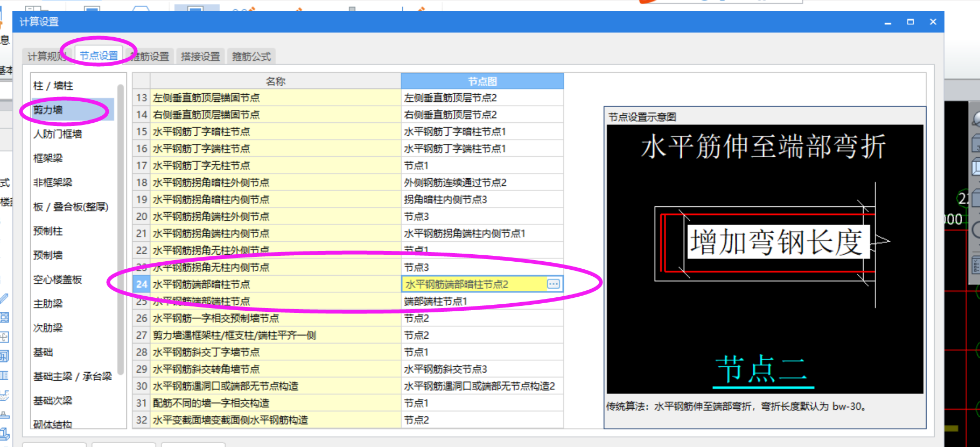Select row 27 剪力墙遇框架柱/框支柱/端柱平齐一侧
The image size is (980, 447).
point(275,335)
